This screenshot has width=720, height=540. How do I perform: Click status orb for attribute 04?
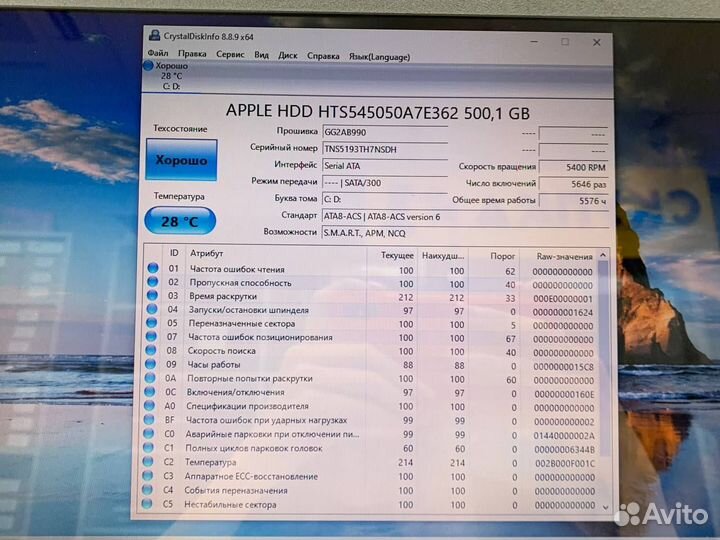pos(152,309)
